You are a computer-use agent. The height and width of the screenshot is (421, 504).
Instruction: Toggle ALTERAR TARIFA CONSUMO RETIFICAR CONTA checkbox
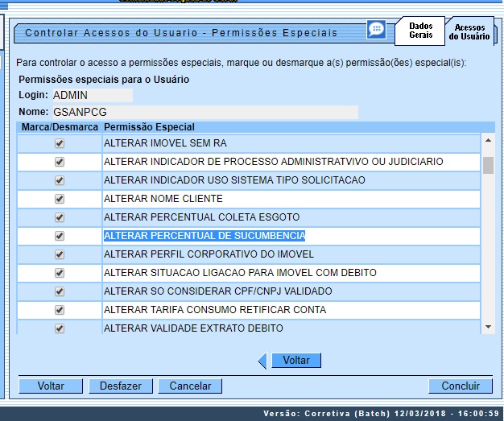click(59, 310)
